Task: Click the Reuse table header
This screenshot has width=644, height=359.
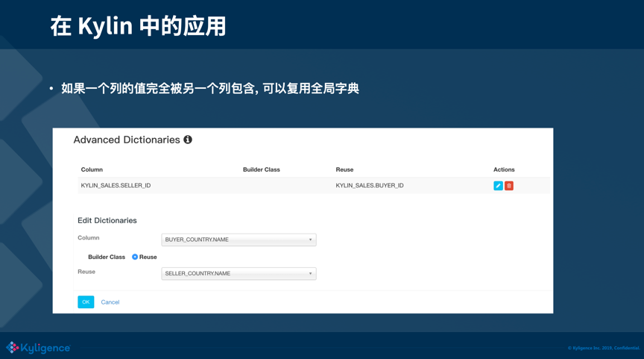Action: pos(344,169)
